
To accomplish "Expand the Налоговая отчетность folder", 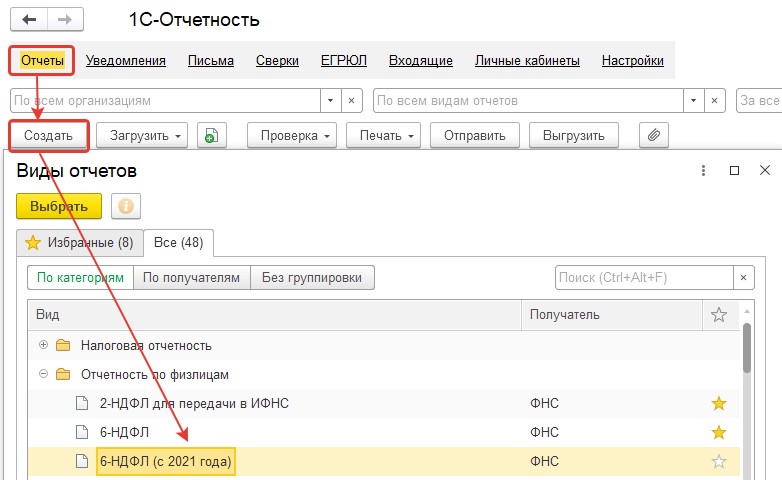I will point(43,345).
